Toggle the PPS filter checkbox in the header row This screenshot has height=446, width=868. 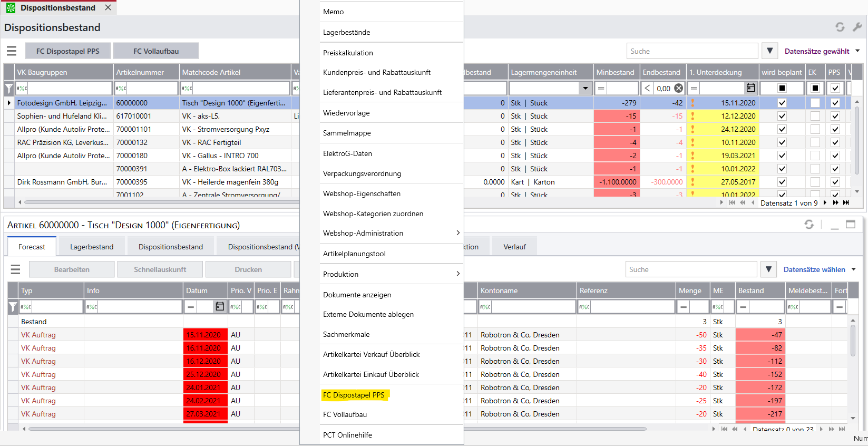(835, 88)
